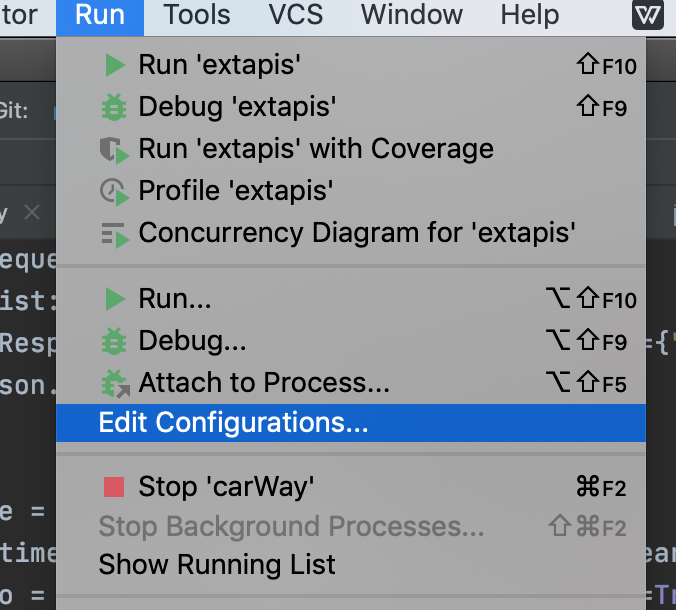Click the WPS icon in menu bar
Screen dimensions: 676x610
point(648,16)
